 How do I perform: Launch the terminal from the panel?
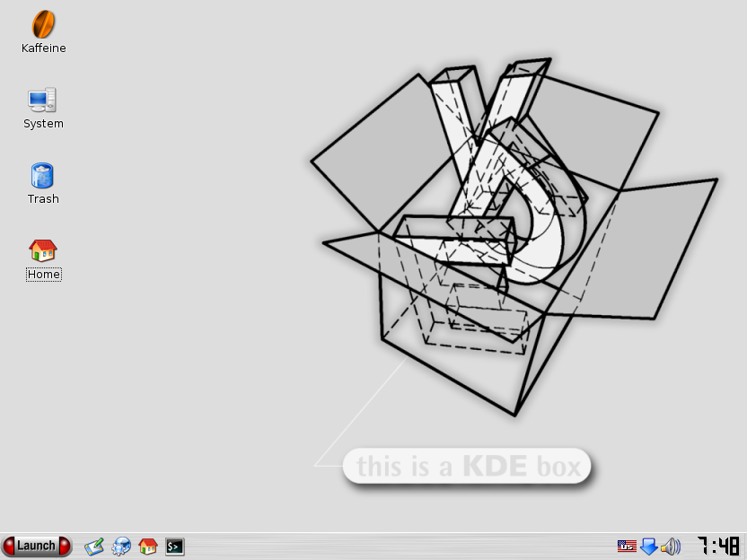pyautogui.click(x=175, y=547)
